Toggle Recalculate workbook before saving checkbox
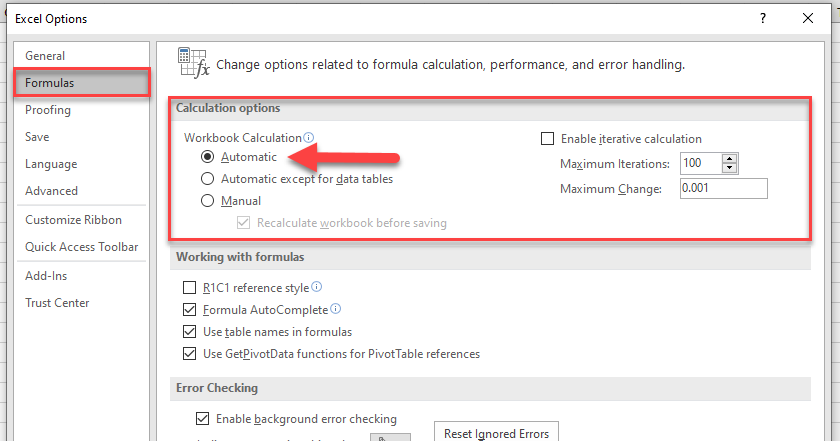 tap(243, 222)
